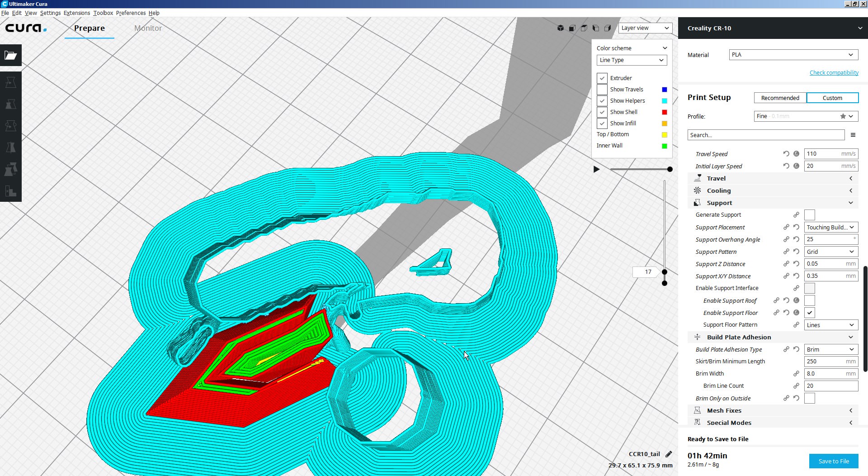Open the Check compatibility link
This screenshot has height=476, width=868.
pyautogui.click(x=834, y=72)
